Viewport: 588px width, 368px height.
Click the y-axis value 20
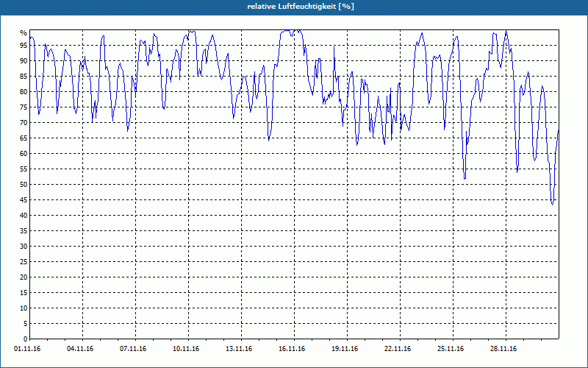(x=24, y=277)
